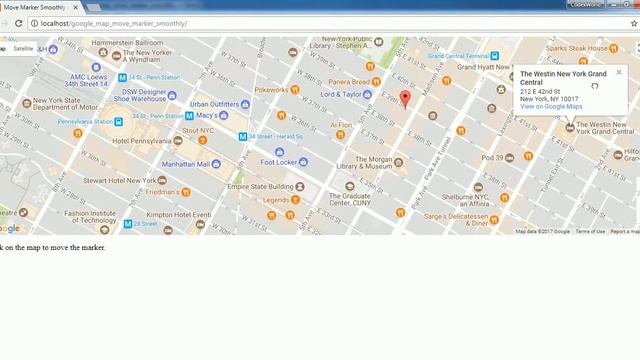Click The Morgan Library & Museum icon

pos(399,163)
